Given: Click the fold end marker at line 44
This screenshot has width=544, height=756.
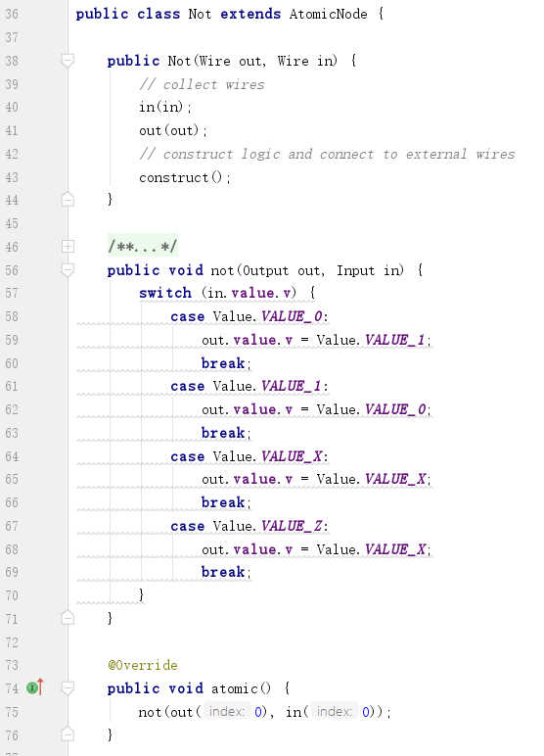Looking at the screenshot, I should [68, 199].
